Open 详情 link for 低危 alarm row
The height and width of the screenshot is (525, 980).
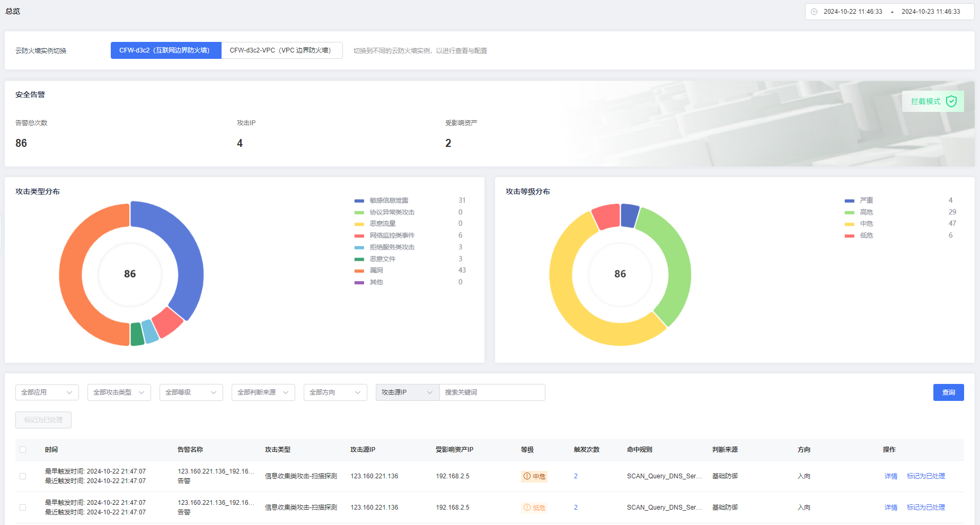click(891, 507)
